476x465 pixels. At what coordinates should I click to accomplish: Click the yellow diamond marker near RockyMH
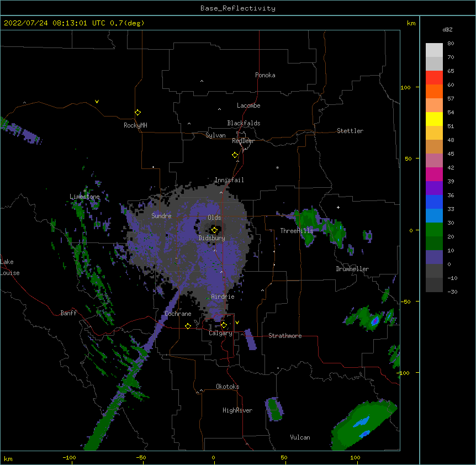click(137, 113)
